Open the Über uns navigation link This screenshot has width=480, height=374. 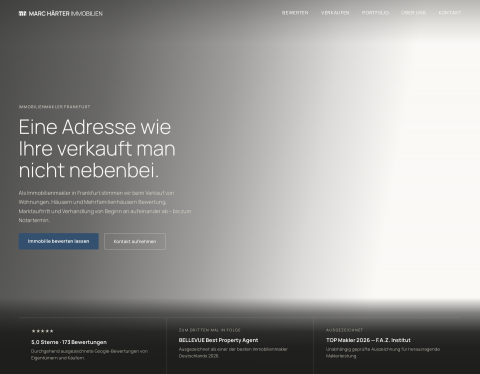413,13
